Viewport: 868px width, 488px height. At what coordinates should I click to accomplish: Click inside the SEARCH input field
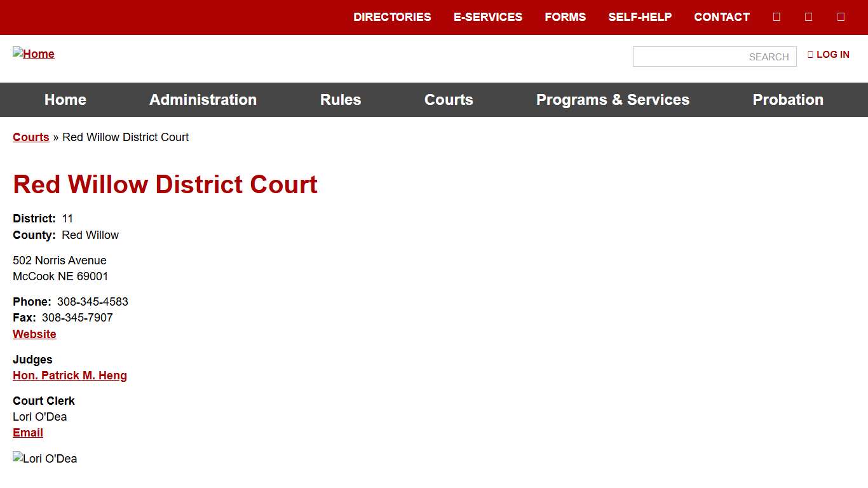pos(714,57)
